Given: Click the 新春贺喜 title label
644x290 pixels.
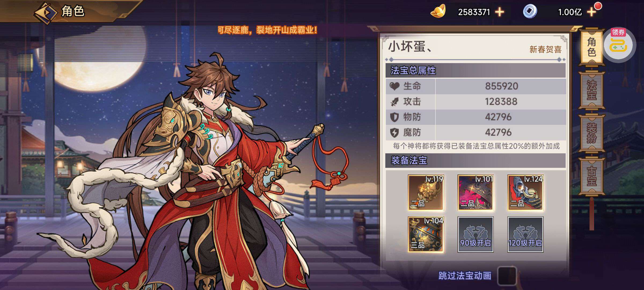Looking at the screenshot, I should pyautogui.click(x=545, y=49).
